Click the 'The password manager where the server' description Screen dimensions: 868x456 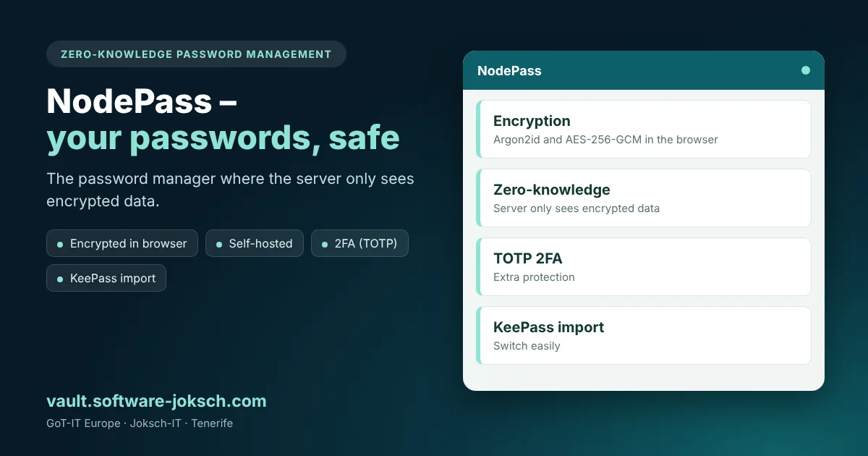tap(230, 190)
